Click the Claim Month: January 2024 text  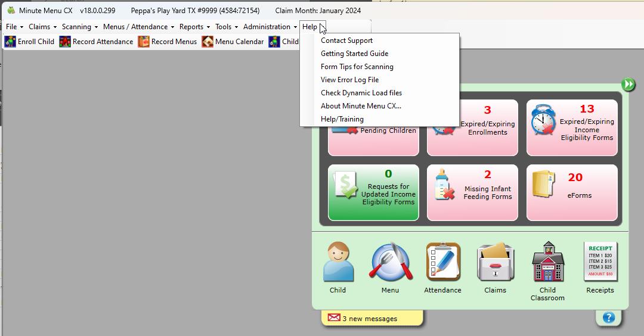coord(318,11)
